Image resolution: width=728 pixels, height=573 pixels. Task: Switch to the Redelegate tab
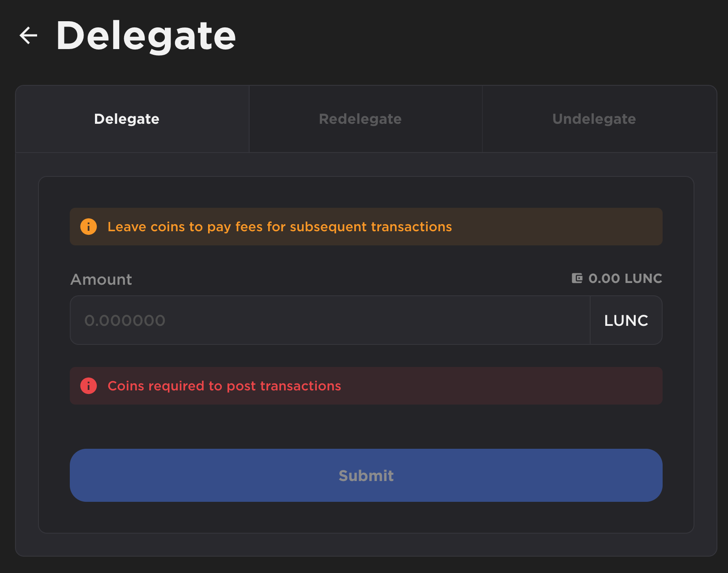tap(360, 118)
